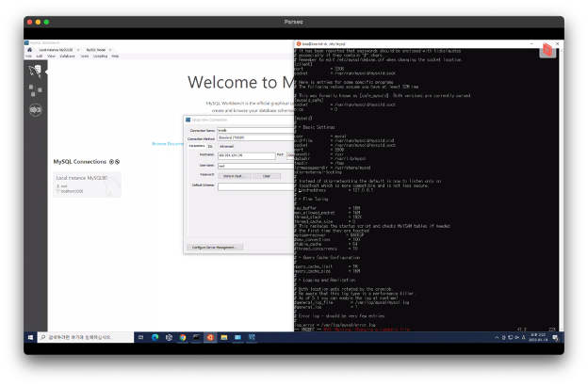
Task: Open the taskbar clock and date
Action: coord(538,337)
